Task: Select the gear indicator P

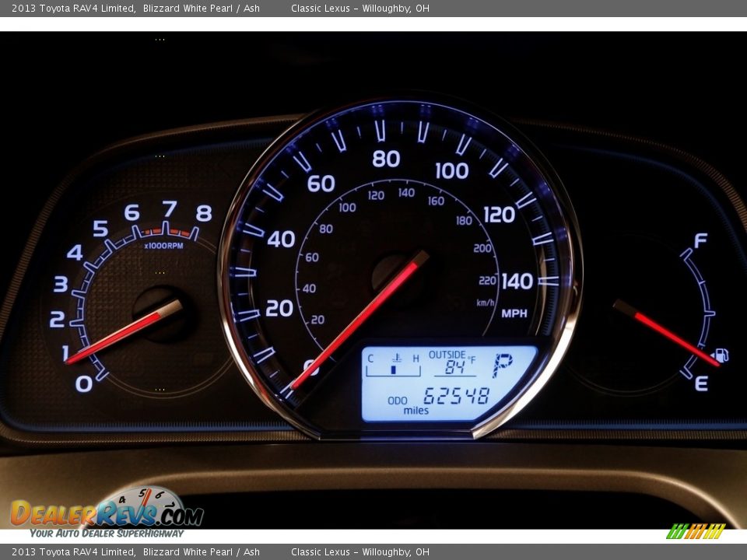Action: tap(503, 365)
